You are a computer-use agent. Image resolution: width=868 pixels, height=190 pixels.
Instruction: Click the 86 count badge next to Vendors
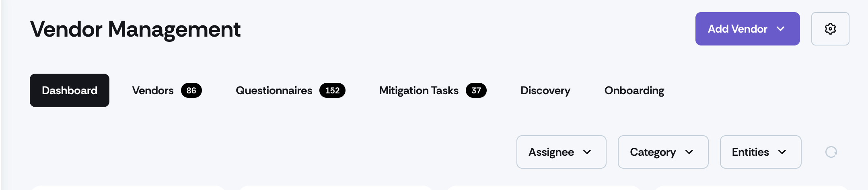click(x=191, y=91)
